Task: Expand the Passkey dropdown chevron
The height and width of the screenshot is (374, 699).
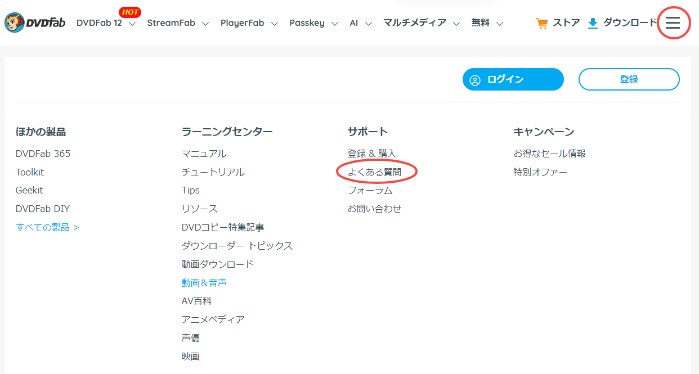Action: (x=334, y=24)
